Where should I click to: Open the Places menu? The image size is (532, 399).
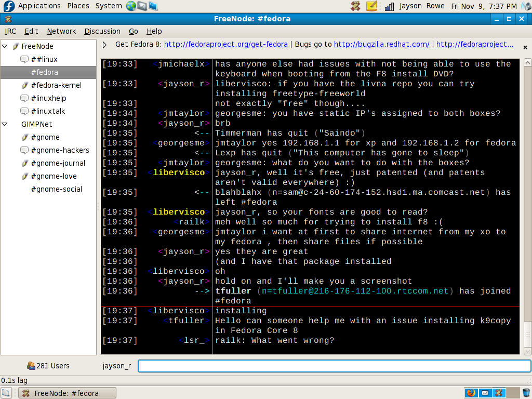(78, 6)
